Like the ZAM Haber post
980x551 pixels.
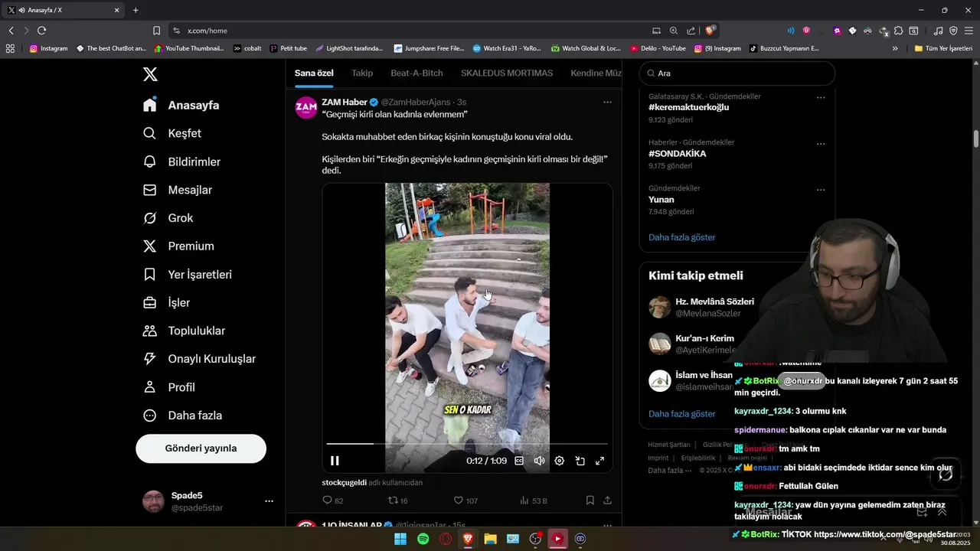click(x=465, y=500)
